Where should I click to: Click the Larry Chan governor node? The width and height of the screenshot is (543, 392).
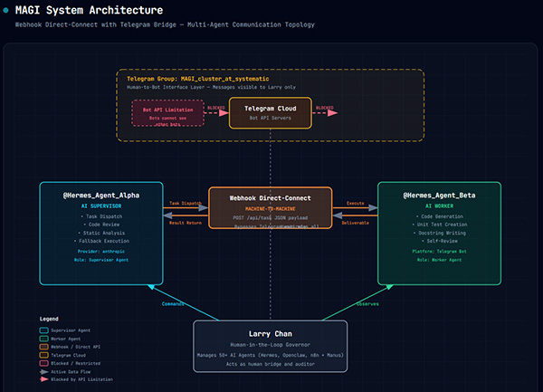[x=271, y=346]
